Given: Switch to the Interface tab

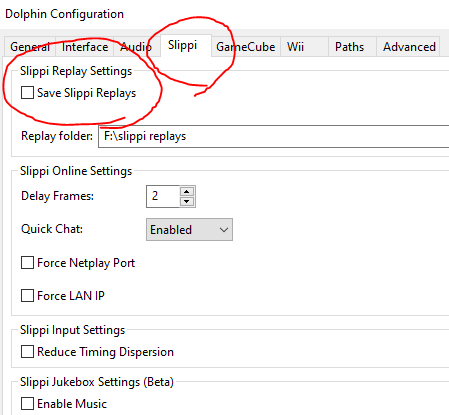Looking at the screenshot, I should (x=85, y=47).
